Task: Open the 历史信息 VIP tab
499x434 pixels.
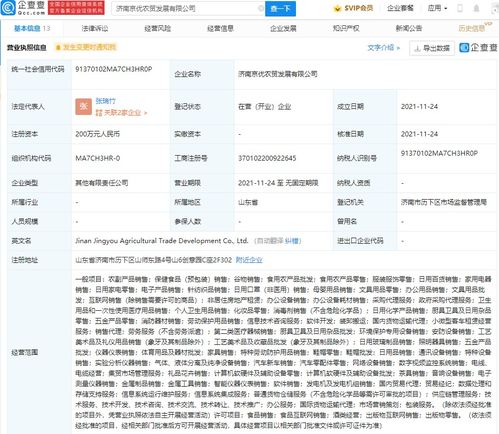Action: click(475, 28)
